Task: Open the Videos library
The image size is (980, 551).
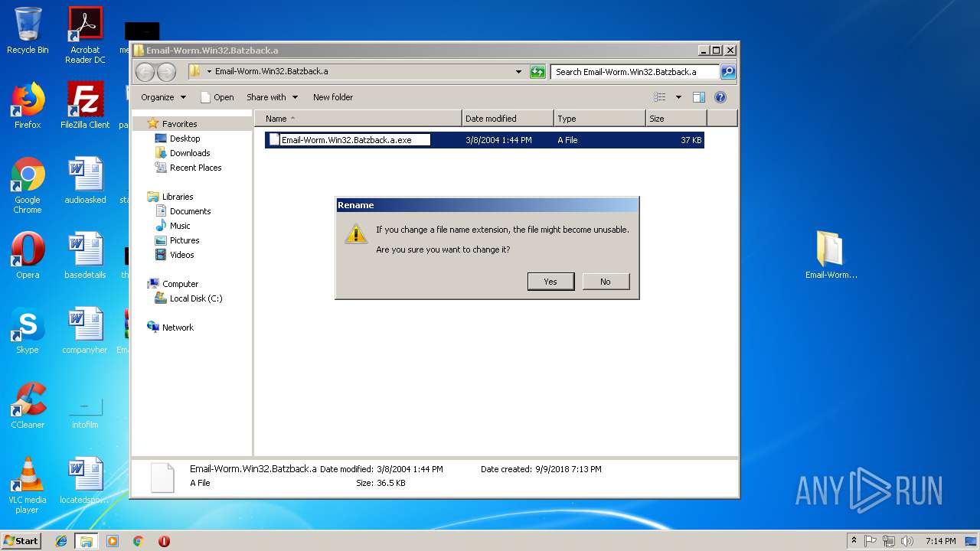Action: [181, 255]
